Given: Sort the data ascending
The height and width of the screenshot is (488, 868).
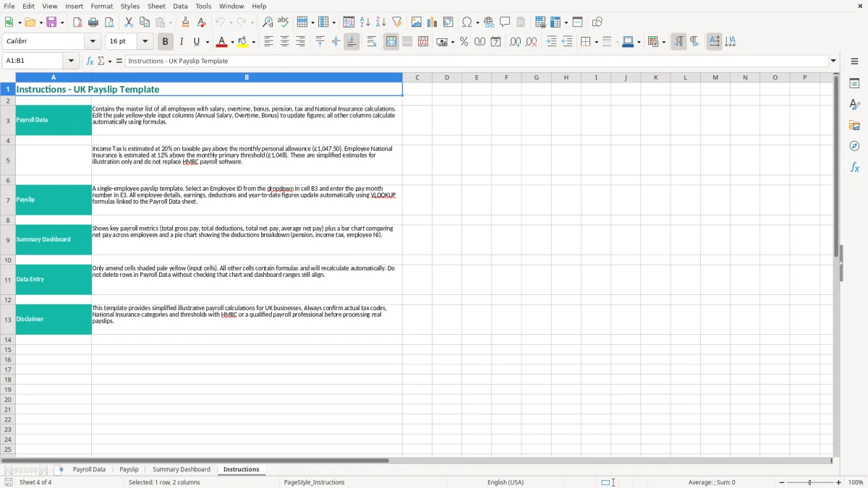Looking at the screenshot, I should coord(365,22).
